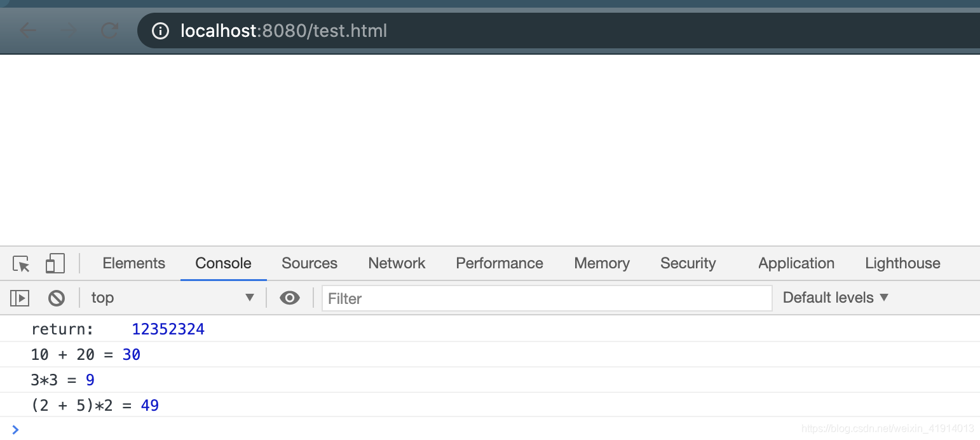Open the top context dropdown
The width and height of the screenshot is (980, 440).
[172, 298]
